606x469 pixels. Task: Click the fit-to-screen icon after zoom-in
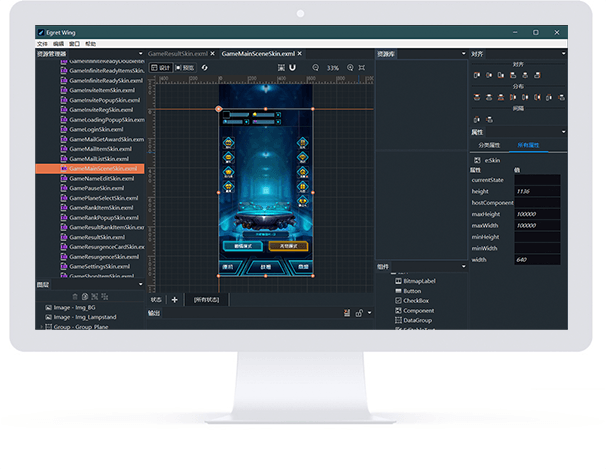pyautogui.click(x=360, y=68)
